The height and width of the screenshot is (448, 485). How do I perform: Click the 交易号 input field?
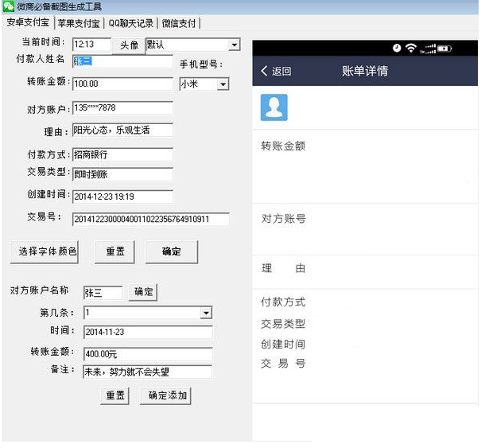pyautogui.click(x=150, y=219)
